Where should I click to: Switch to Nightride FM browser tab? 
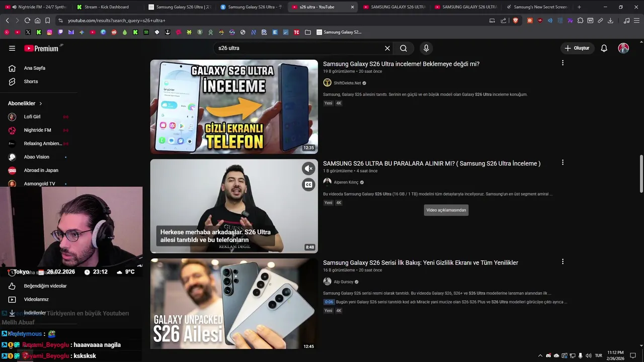point(36,7)
